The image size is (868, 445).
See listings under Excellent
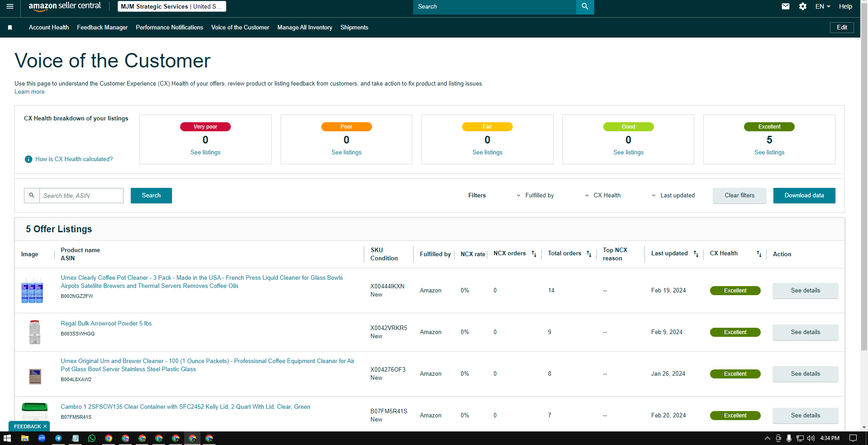[x=769, y=153]
